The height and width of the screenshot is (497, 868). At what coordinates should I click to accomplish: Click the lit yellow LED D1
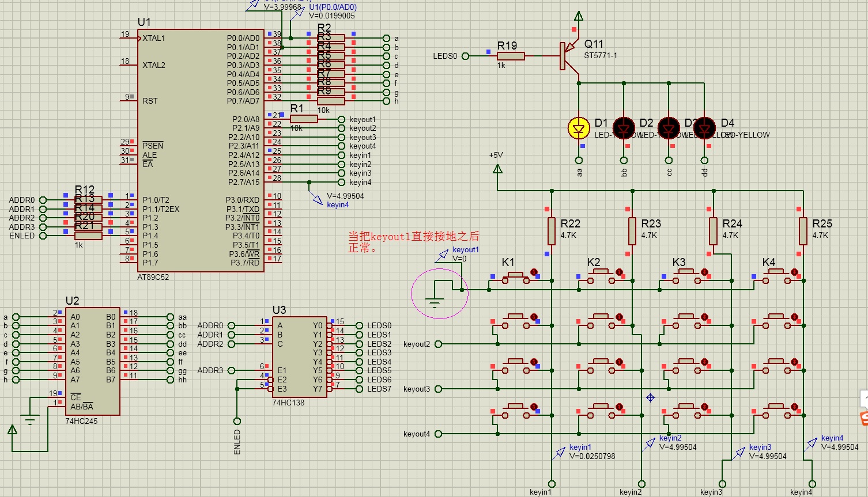coord(579,128)
